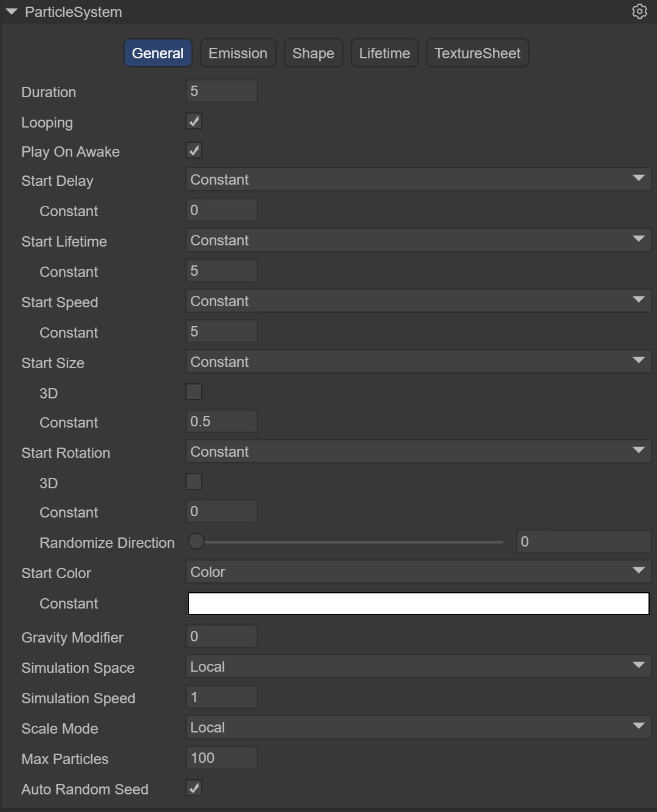The height and width of the screenshot is (812, 657).
Task: Click the white Start Color swatch
Action: (418, 604)
